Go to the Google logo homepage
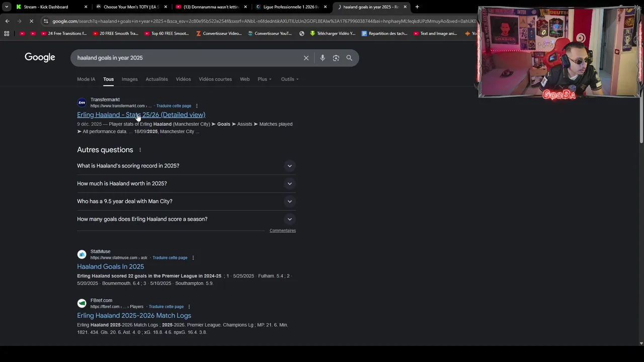Image resolution: width=644 pixels, height=362 pixels. tap(40, 57)
